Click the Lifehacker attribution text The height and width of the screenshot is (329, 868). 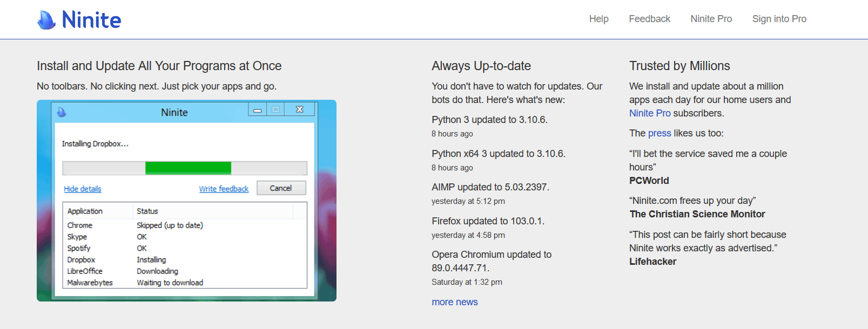pos(652,262)
